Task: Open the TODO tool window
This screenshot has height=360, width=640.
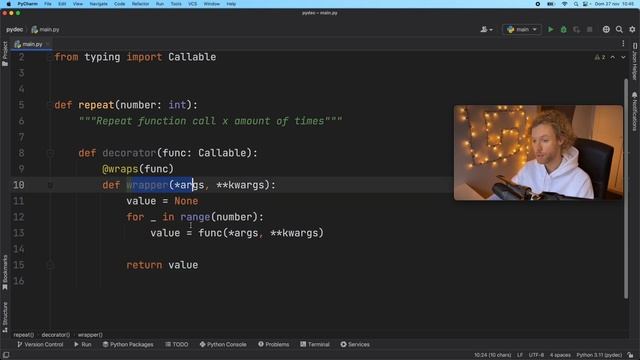Action: (177, 344)
